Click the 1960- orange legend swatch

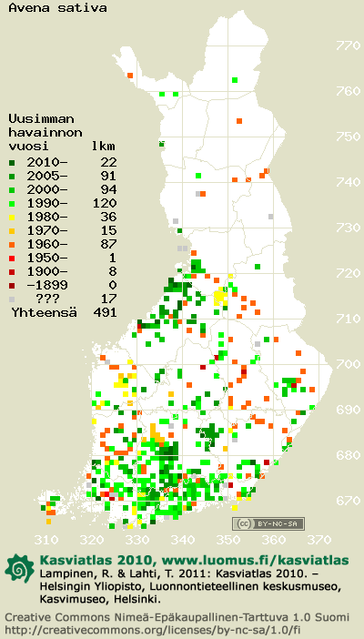(x=12, y=245)
